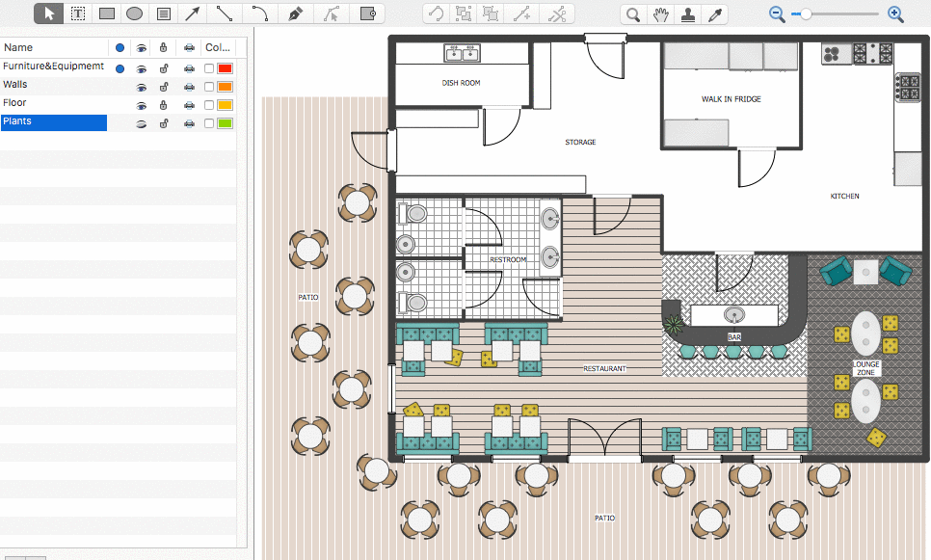Screen dimensions: 931x560
Task: Click the BAR label on plan
Action: point(734,336)
